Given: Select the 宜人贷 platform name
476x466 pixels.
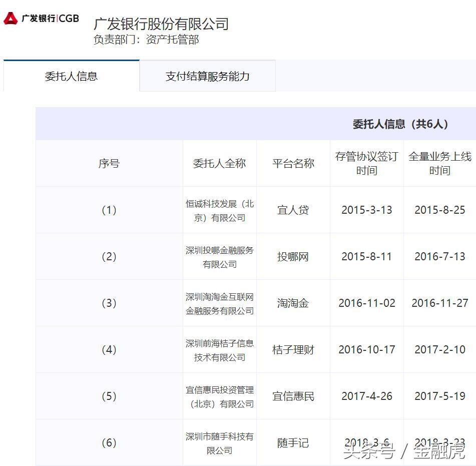Looking at the screenshot, I should [x=293, y=210].
